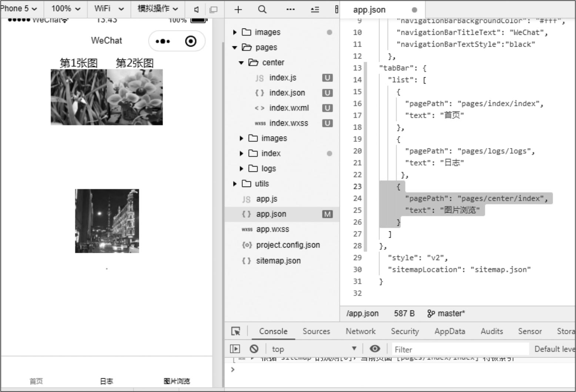Screen dimensions: 576x392
Task: Open the Phone 5 device dropdown
Action: point(19,9)
